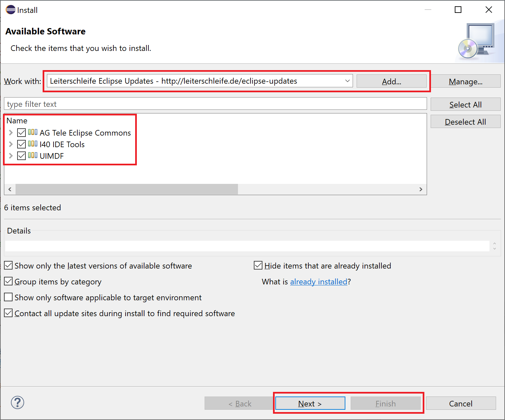The image size is (505, 420).
Task: Click the Eclipse icon in the title bar
Action: point(11,10)
